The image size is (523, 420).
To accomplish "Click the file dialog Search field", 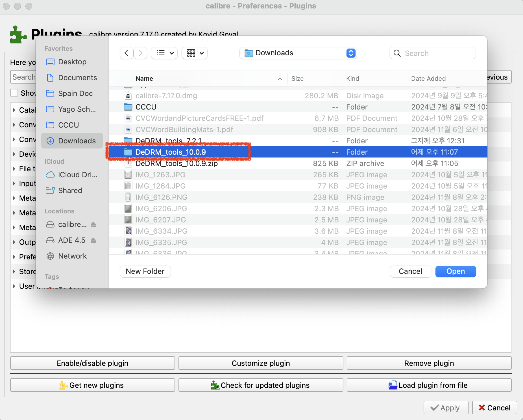I will 433,53.
